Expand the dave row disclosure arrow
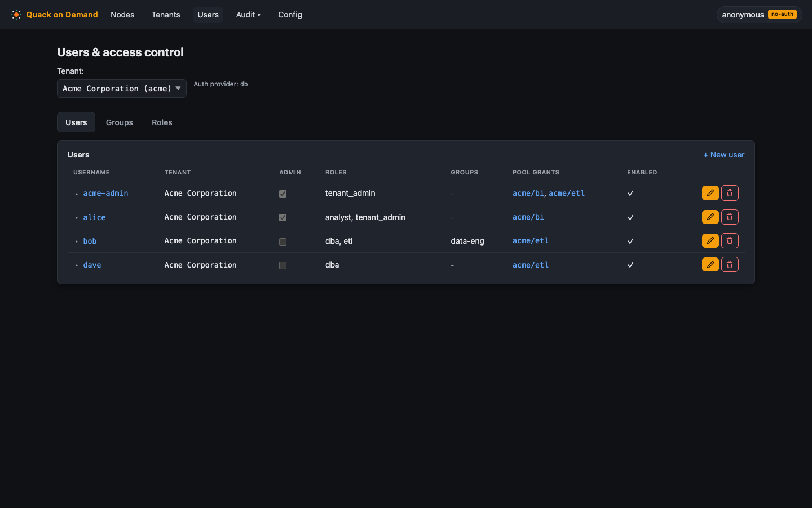 [x=77, y=265]
